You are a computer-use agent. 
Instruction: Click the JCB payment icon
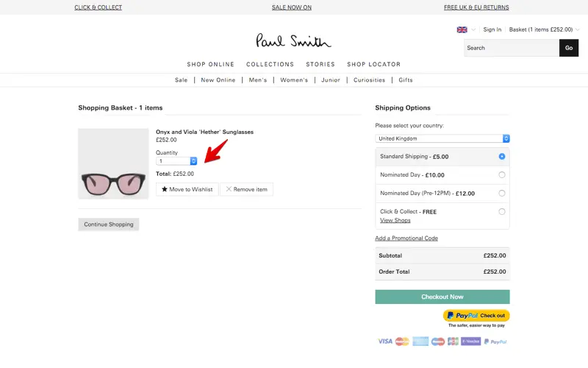(x=453, y=342)
